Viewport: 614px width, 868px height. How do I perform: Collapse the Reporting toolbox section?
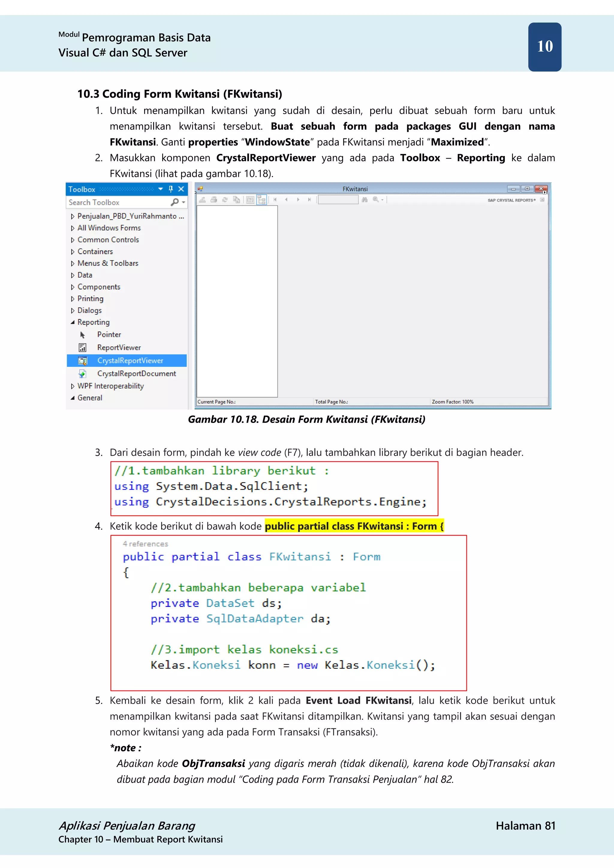[73, 323]
